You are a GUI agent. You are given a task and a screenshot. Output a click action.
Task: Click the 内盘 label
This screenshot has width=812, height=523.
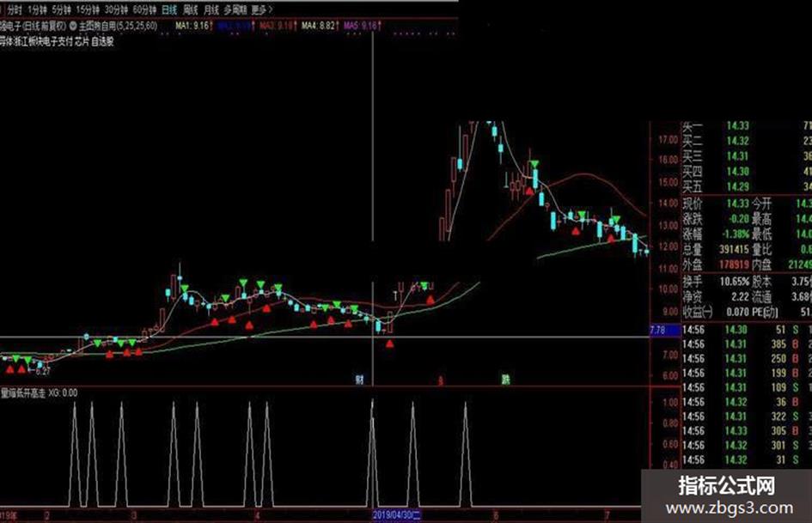[762, 265]
